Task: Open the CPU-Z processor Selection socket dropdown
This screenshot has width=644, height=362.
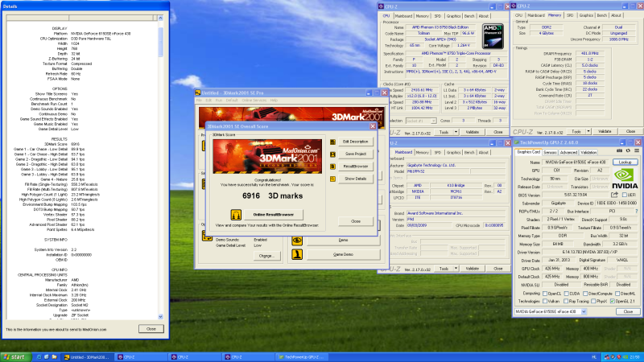Action: pos(435,121)
